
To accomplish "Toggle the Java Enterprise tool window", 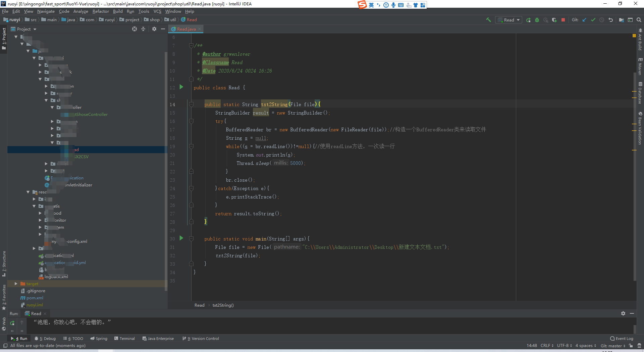I will (158, 339).
